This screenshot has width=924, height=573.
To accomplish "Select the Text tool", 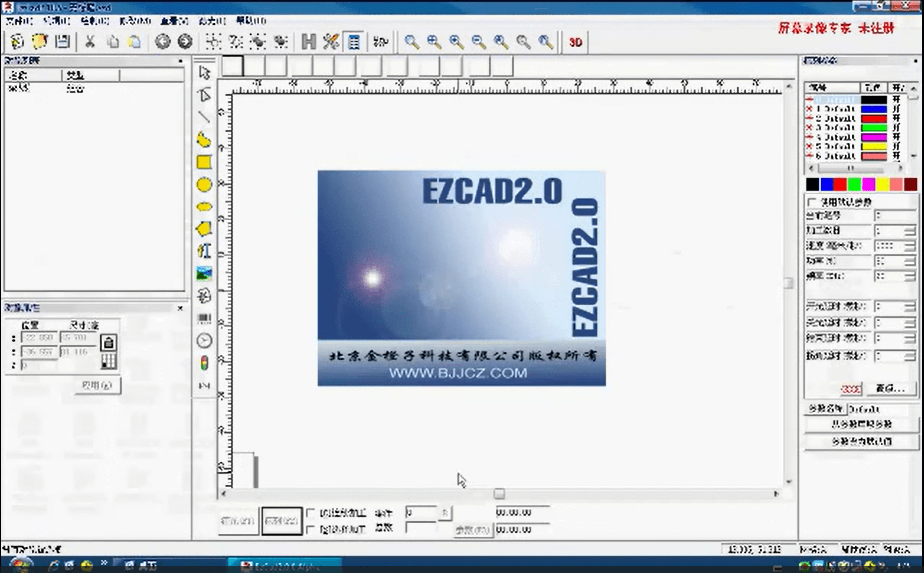I will (205, 251).
